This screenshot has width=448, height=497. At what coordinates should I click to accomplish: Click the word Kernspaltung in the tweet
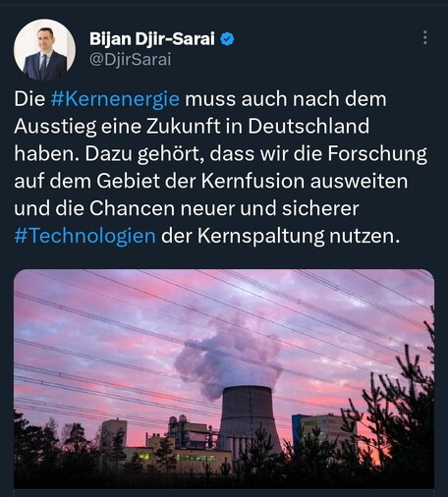pos(260,237)
